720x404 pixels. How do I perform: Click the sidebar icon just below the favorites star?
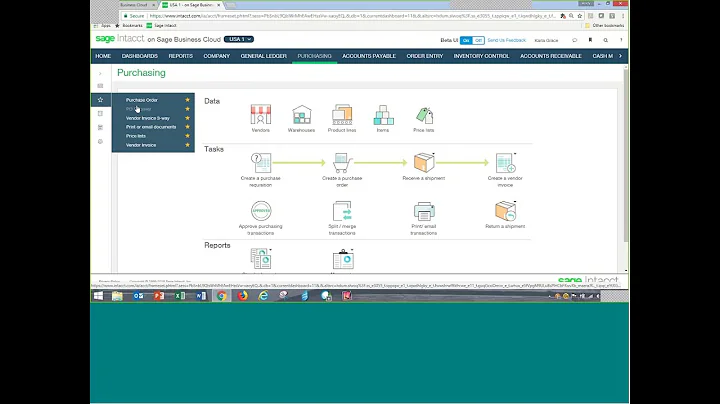click(x=101, y=113)
